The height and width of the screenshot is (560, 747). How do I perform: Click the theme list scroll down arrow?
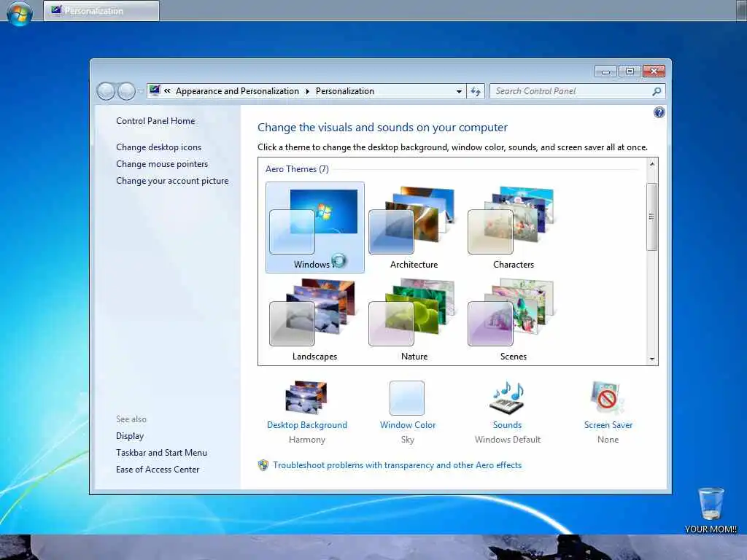coord(652,359)
